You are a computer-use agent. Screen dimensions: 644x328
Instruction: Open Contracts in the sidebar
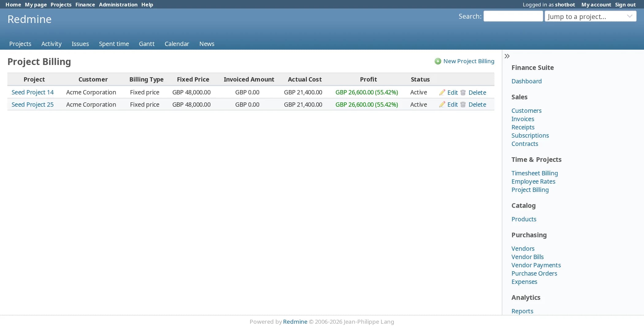(x=525, y=144)
